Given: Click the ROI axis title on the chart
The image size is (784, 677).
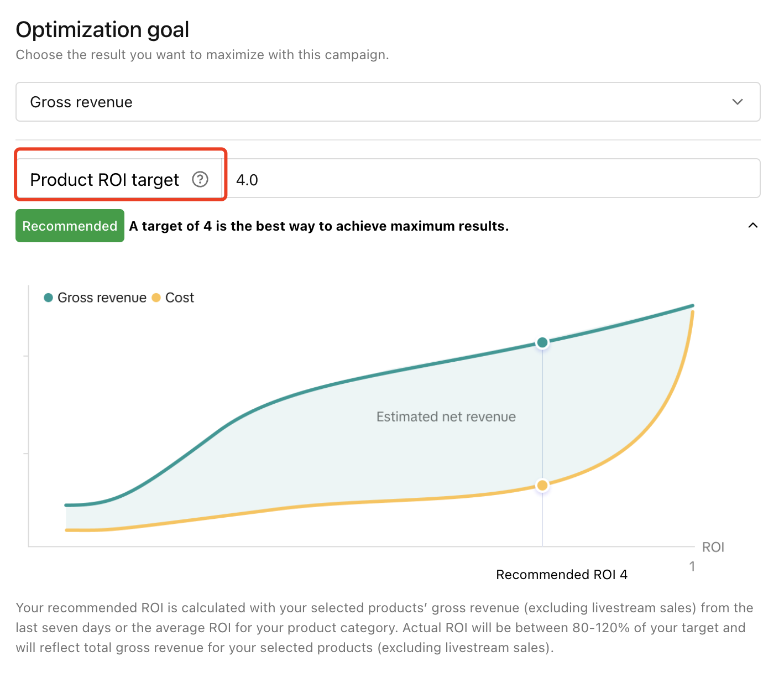Looking at the screenshot, I should 713,547.
